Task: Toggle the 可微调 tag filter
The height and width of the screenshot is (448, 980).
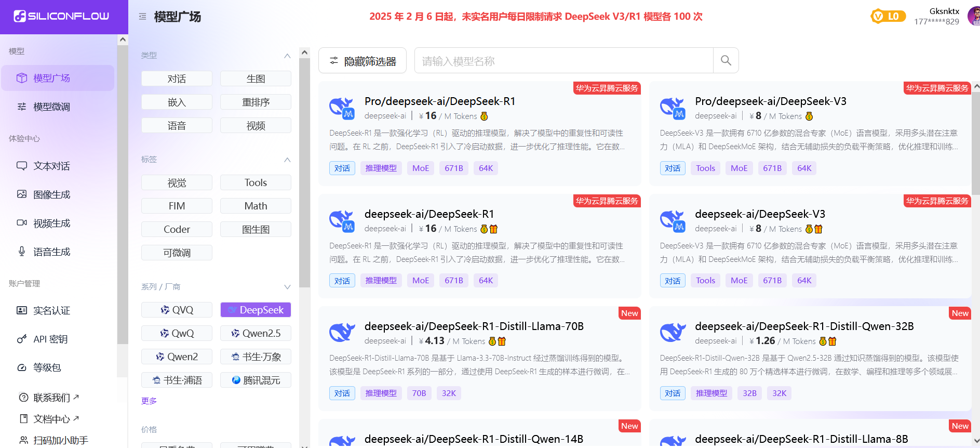Action: coord(177,253)
